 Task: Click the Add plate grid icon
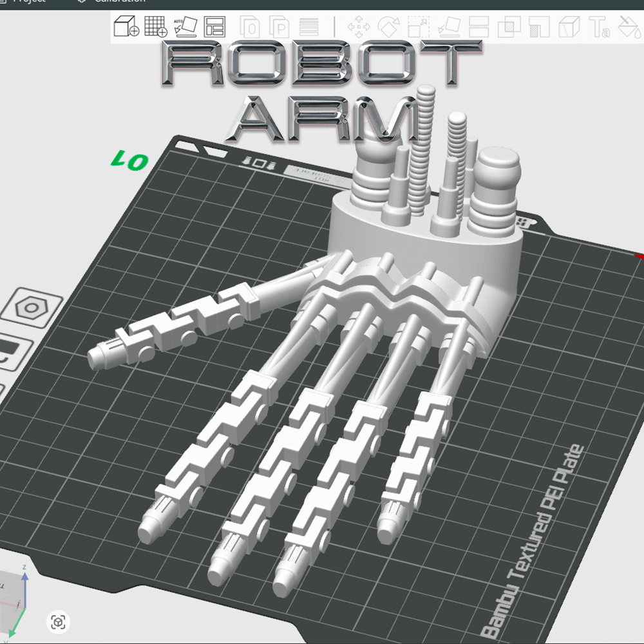156,26
